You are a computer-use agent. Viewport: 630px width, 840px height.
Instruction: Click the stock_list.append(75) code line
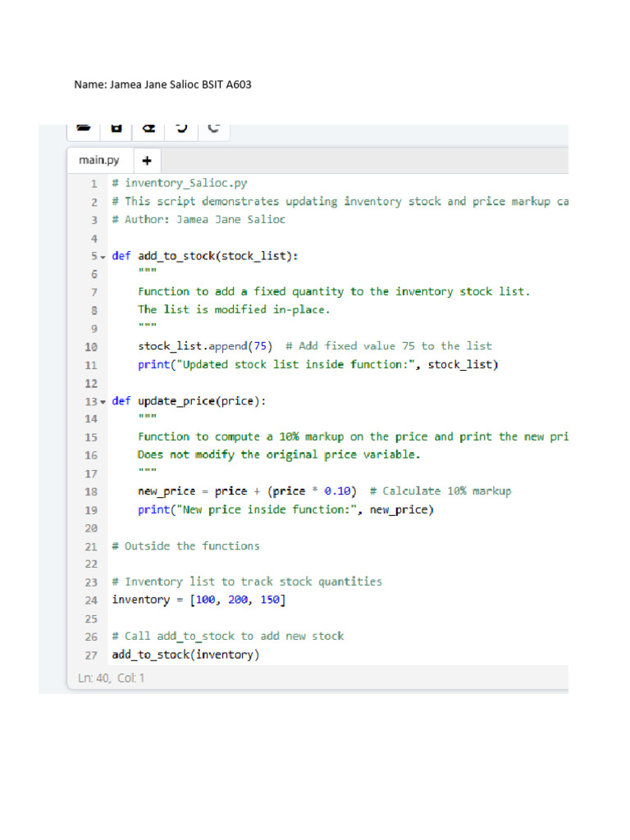tap(205, 346)
